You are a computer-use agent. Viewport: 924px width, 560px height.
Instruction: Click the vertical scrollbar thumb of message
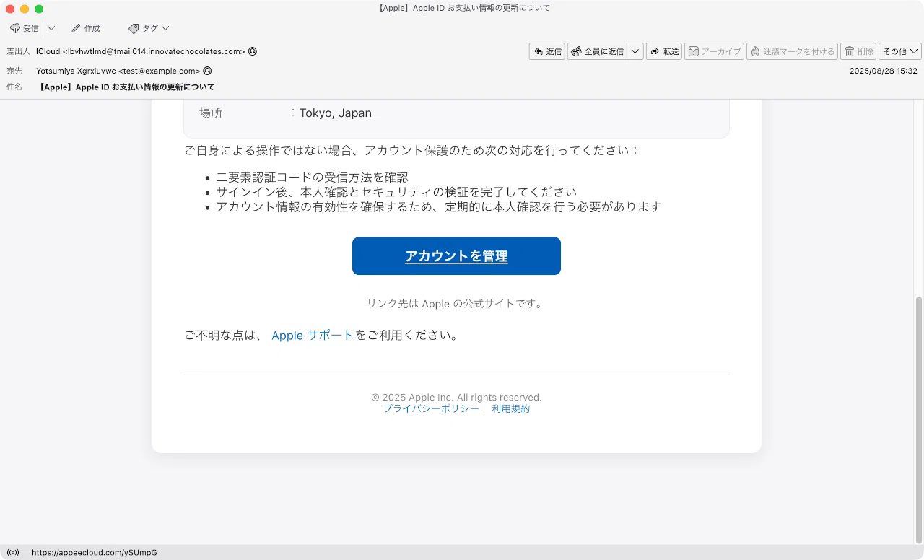[918, 419]
